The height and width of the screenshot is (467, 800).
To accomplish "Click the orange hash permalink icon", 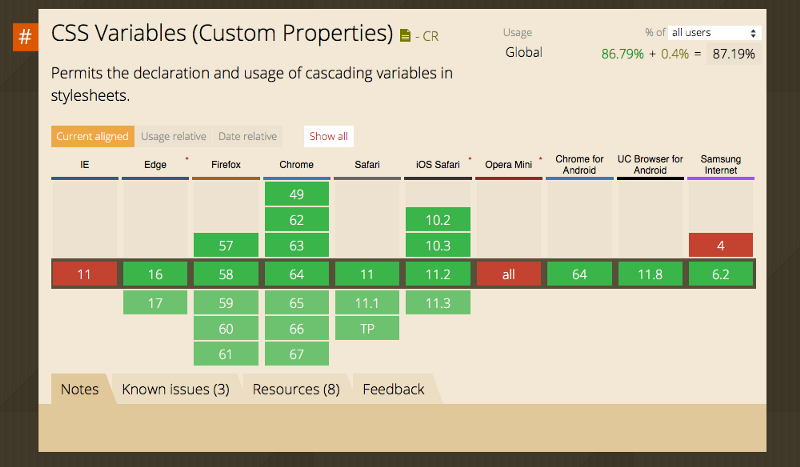I will pos(25,37).
